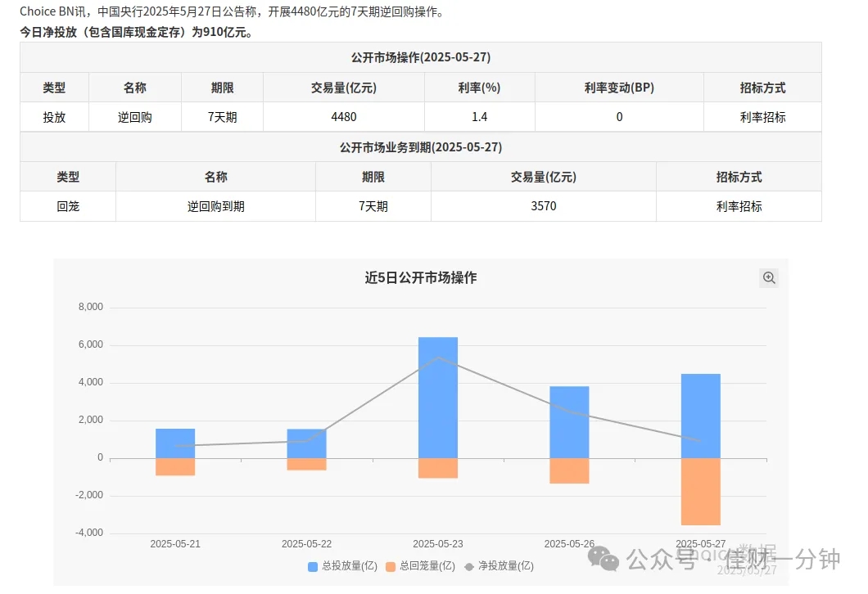Click the 2025-05-21 x-axis label
Image resolution: width=868 pixels, height=594 pixels.
(x=175, y=543)
